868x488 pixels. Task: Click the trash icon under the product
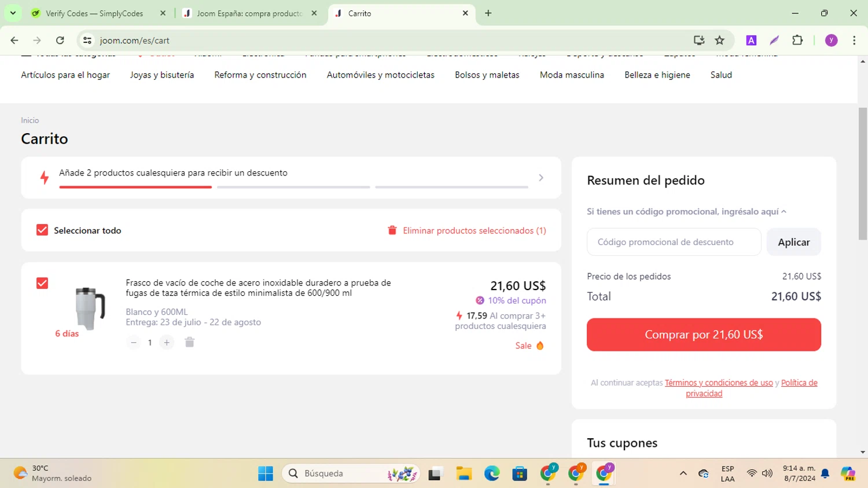[x=189, y=343]
